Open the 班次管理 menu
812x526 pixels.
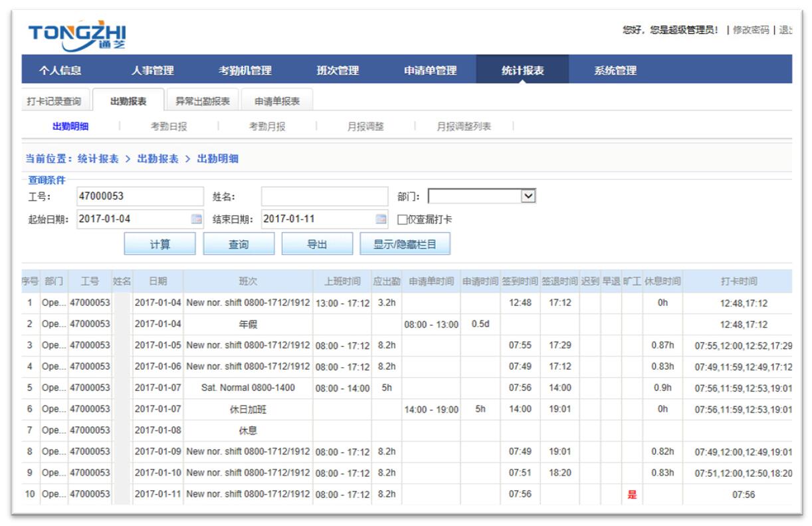(x=338, y=70)
